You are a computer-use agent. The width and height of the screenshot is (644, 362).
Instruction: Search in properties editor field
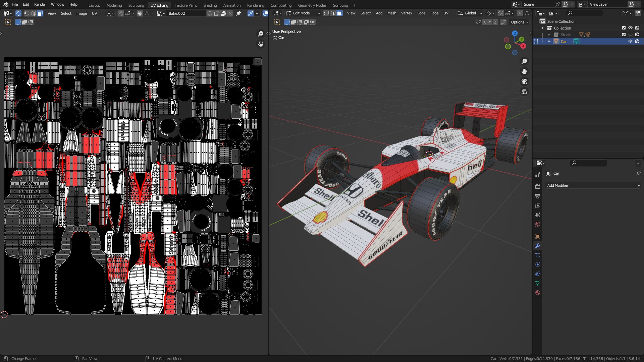(x=588, y=163)
